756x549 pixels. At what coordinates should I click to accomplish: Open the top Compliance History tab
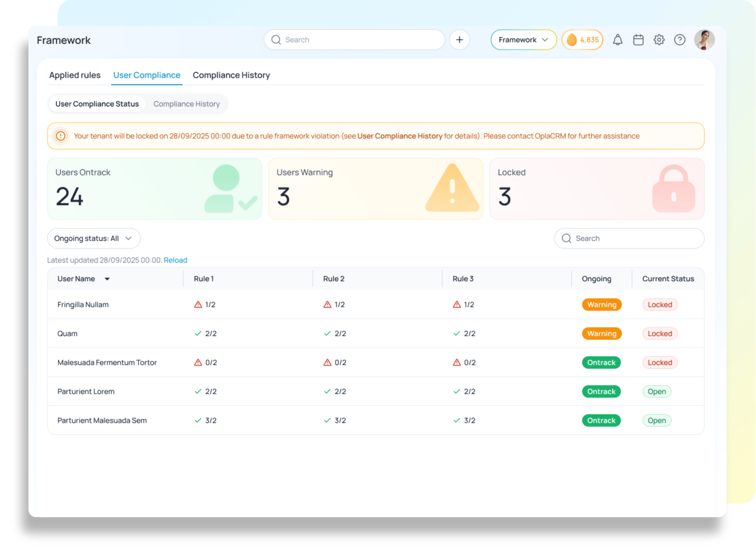(x=231, y=75)
